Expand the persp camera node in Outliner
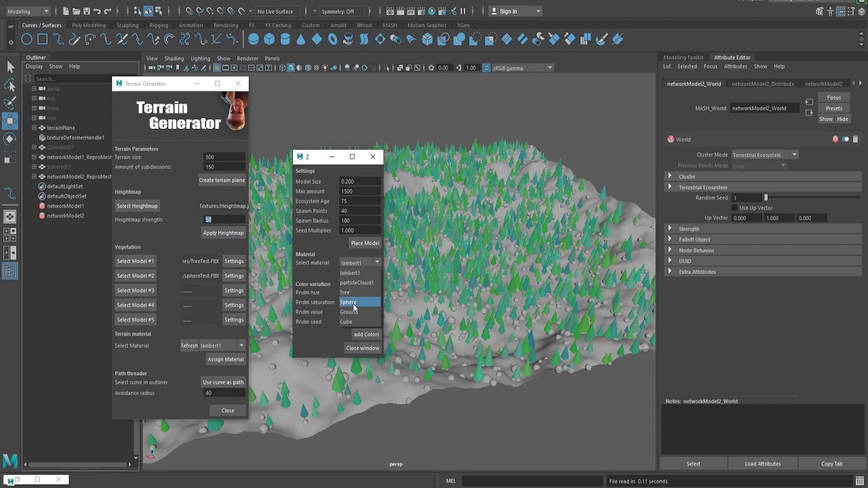The image size is (868, 488). click(x=34, y=89)
